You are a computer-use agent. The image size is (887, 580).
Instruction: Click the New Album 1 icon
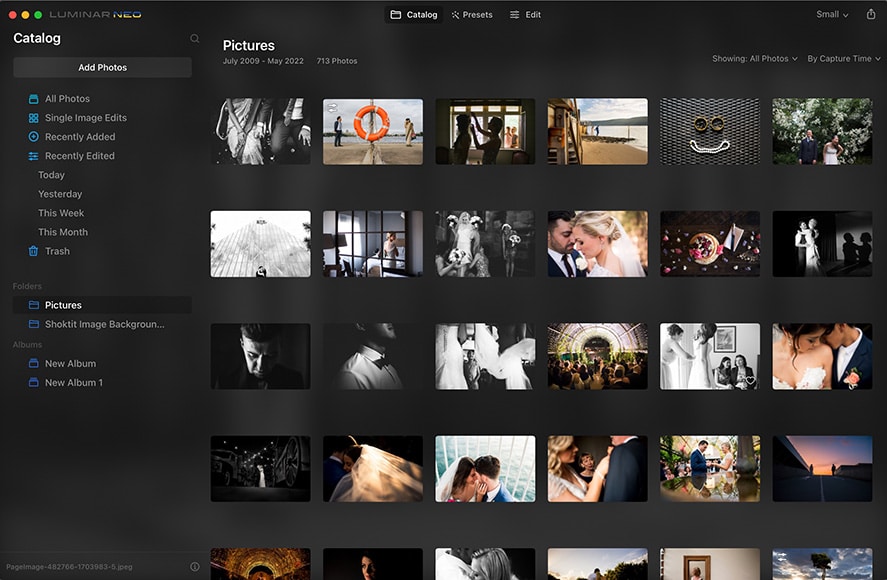(x=33, y=383)
